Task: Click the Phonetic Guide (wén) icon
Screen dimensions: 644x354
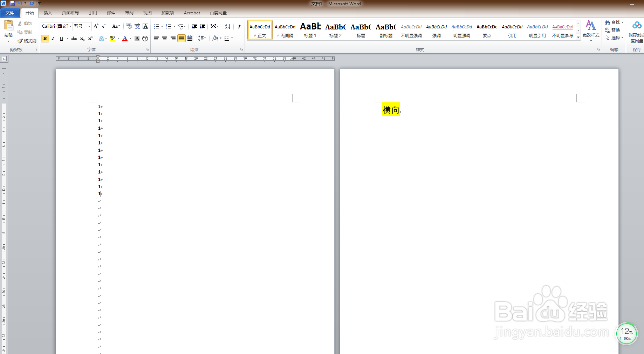Action: point(137,26)
